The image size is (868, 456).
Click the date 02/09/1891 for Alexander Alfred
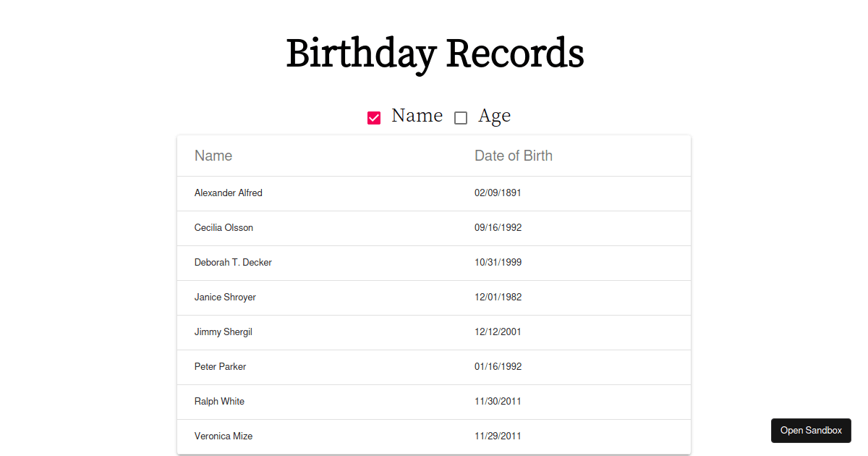click(x=498, y=193)
